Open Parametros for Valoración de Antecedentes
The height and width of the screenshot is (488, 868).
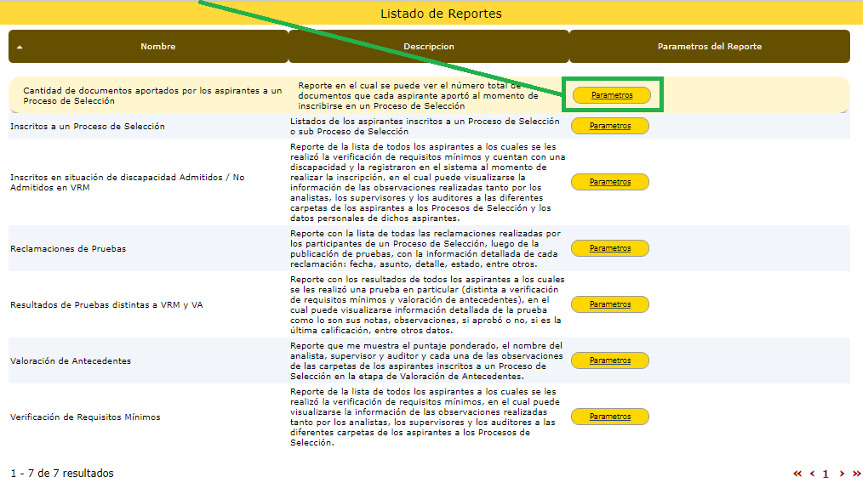(x=610, y=360)
